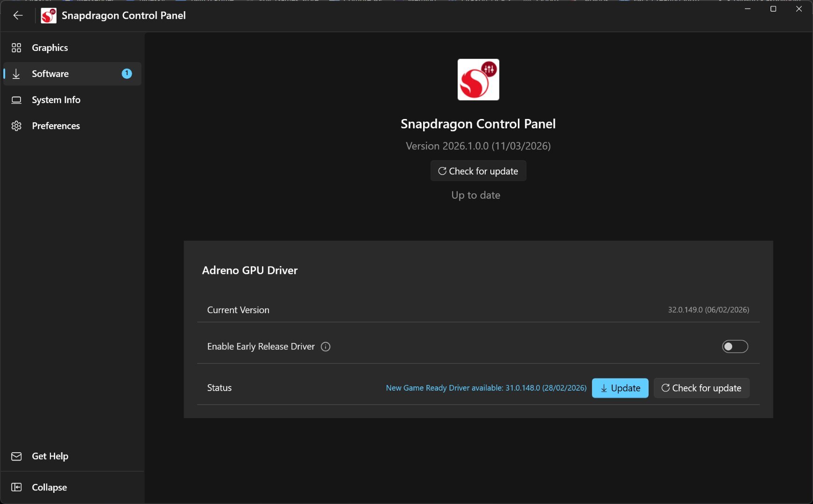The image size is (813, 504).
Task: Click the Status label
Action: [x=219, y=388]
